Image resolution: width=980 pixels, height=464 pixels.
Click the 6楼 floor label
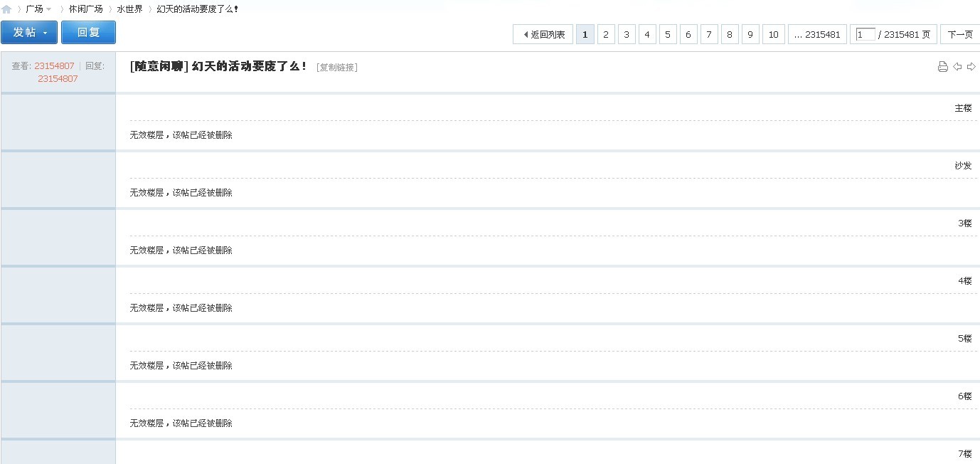(965, 396)
